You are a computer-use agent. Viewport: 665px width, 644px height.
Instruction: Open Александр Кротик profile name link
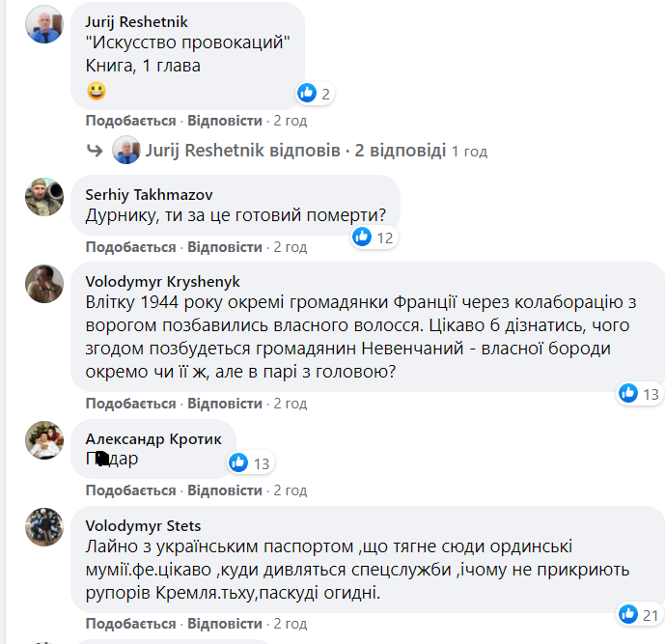coord(153,438)
